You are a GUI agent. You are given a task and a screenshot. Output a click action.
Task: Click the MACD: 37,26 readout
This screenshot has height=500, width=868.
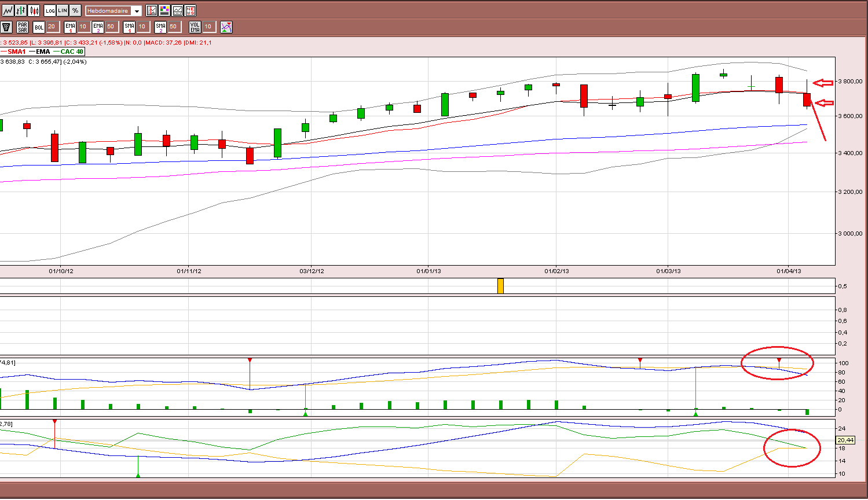[x=163, y=42]
